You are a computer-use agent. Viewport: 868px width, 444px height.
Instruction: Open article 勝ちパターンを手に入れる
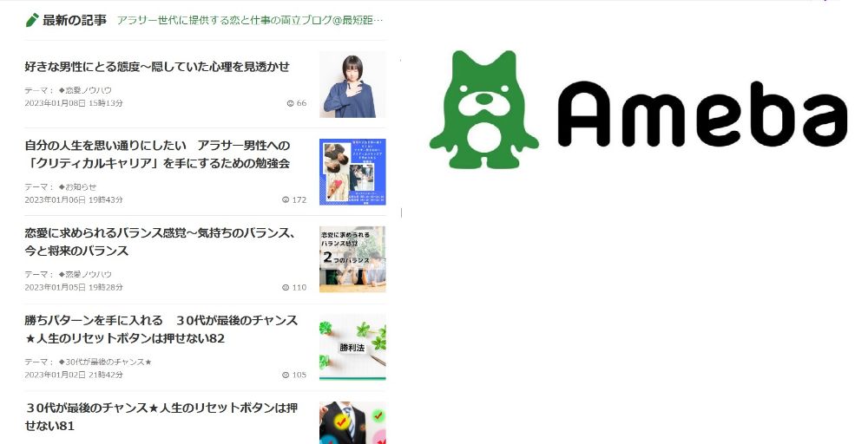point(161,329)
